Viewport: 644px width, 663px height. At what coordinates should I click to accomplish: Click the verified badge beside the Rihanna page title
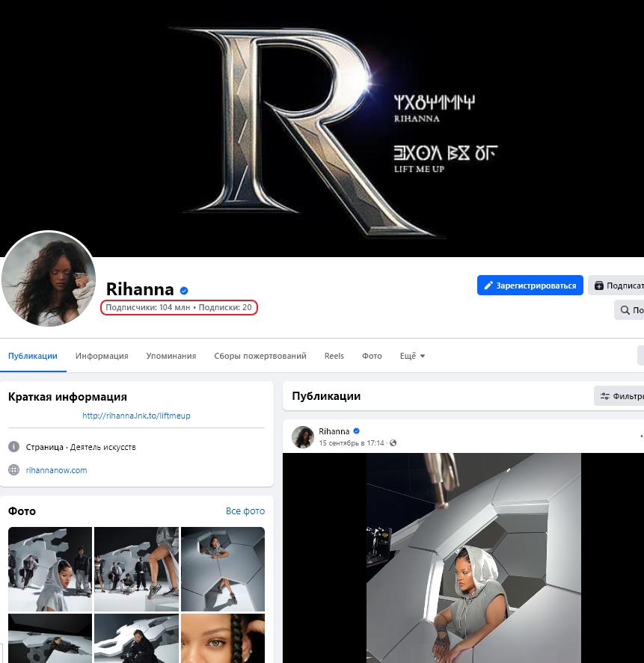tap(184, 290)
